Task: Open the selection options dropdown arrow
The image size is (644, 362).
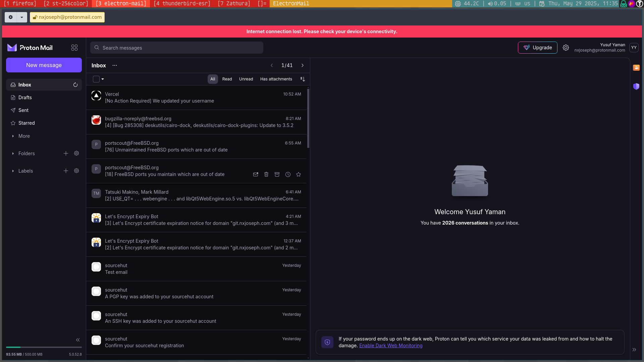Action: 103,79
